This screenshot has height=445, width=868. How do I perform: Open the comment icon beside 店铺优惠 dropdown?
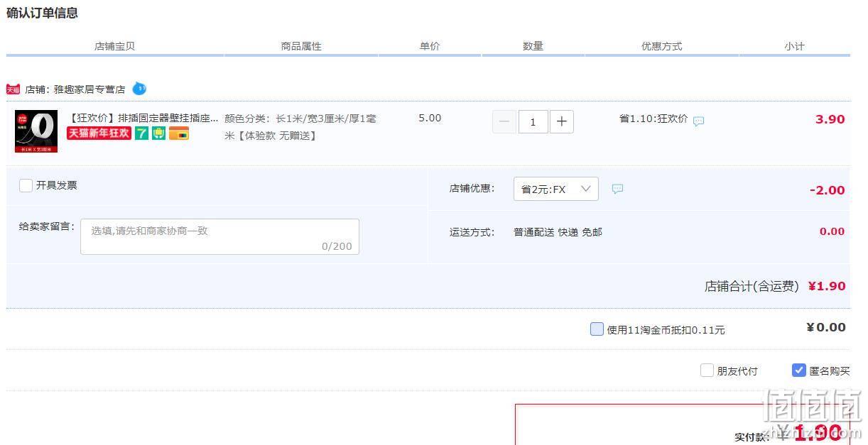pos(618,189)
